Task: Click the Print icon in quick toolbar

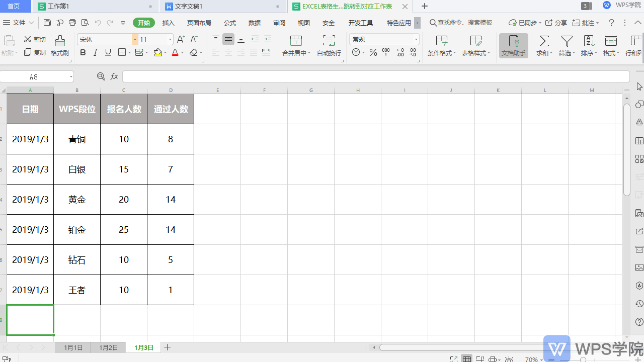Action: (72, 23)
